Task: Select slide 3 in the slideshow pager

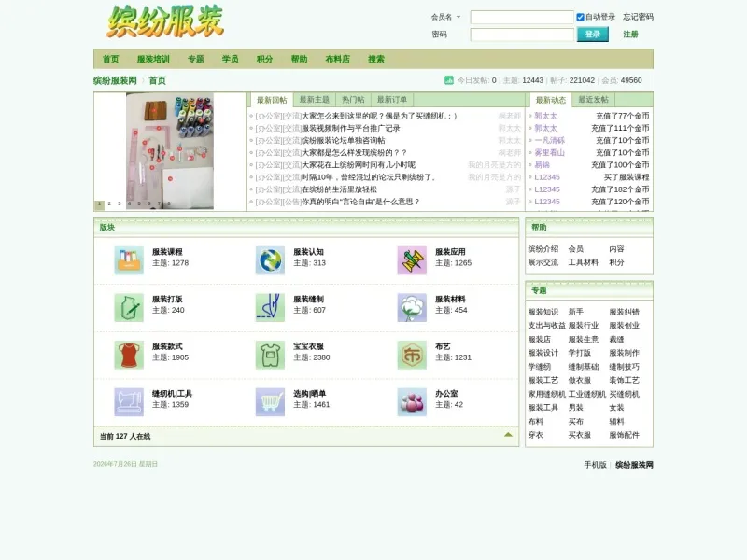Action: click(120, 203)
